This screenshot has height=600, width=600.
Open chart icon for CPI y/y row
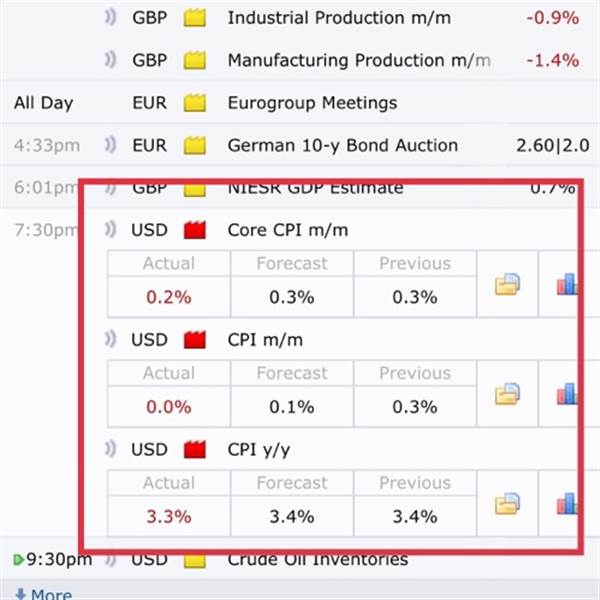coord(568,503)
